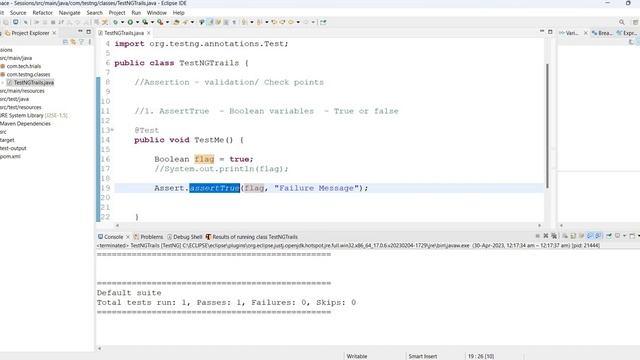The height and width of the screenshot is (360, 640).
Task: Open the Debug dropdown arrow beside the Debug bug icon
Action: pos(122,22)
